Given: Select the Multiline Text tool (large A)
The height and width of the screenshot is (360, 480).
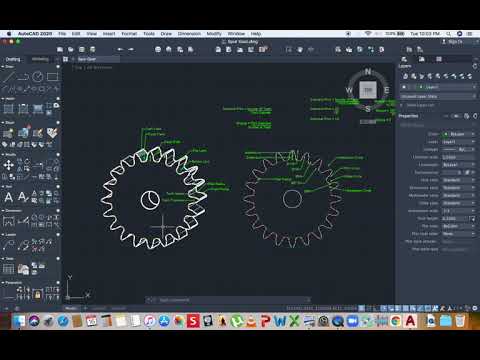Looking at the screenshot, I should [8, 197].
